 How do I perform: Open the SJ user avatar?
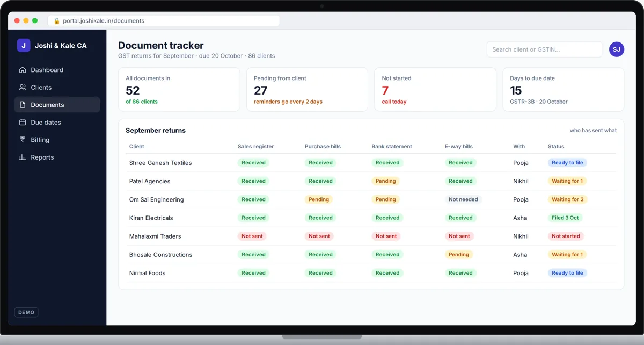[x=617, y=49]
